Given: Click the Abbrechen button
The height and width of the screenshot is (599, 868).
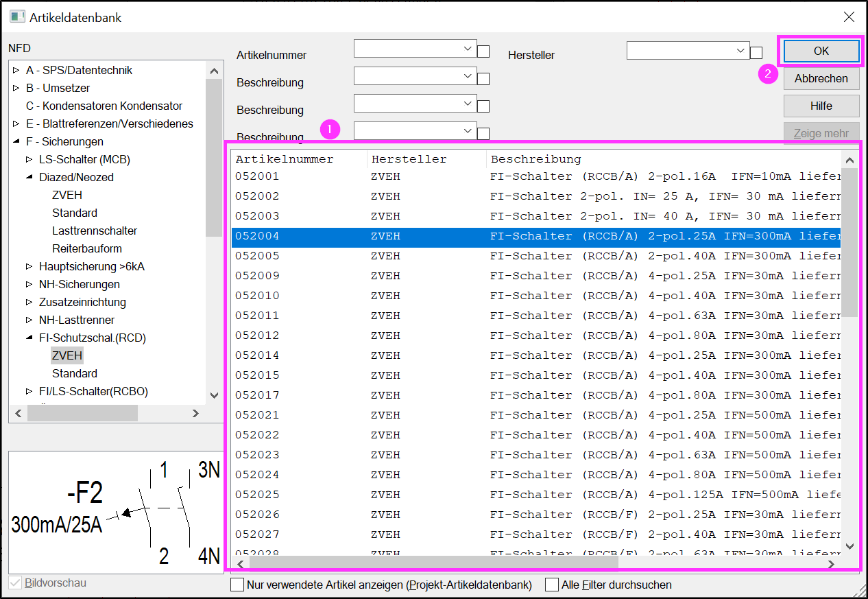Looking at the screenshot, I should tap(821, 78).
